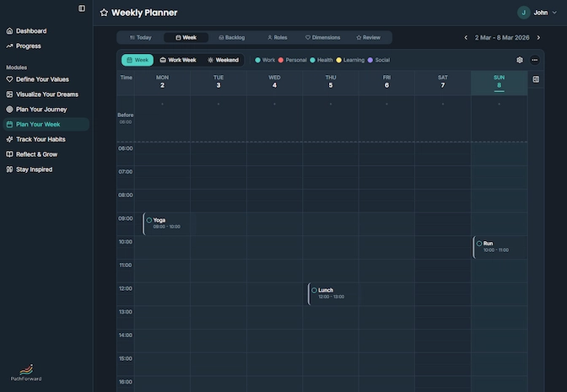Mark Run task complete circle
This screenshot has width=567, height=392.
click(479, 244)
